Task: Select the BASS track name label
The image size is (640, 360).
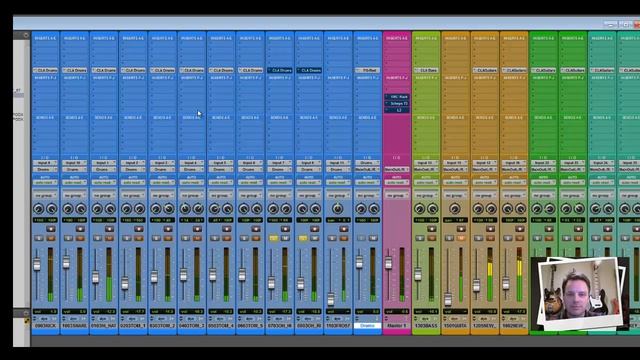Action: [426, 326]
